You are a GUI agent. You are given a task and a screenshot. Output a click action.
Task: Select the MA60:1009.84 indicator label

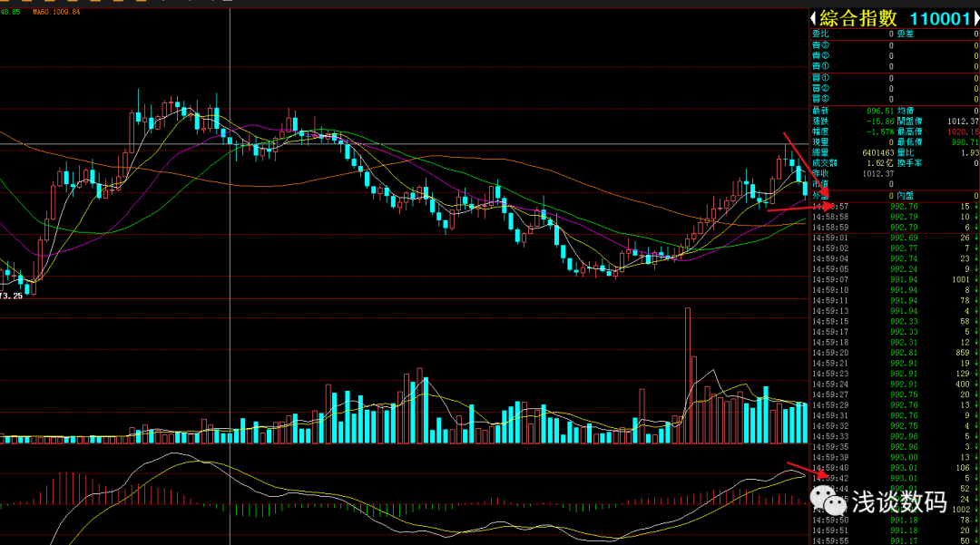point(56,12)
